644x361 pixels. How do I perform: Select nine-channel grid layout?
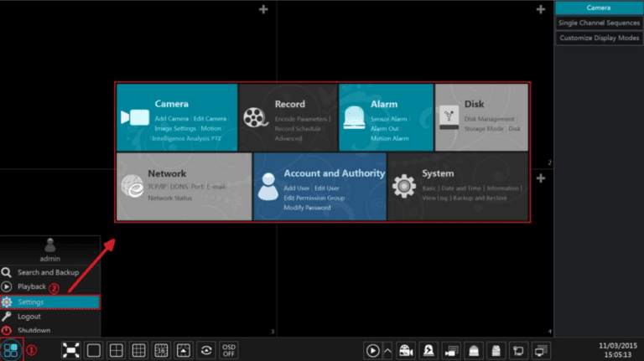[139, 350]
